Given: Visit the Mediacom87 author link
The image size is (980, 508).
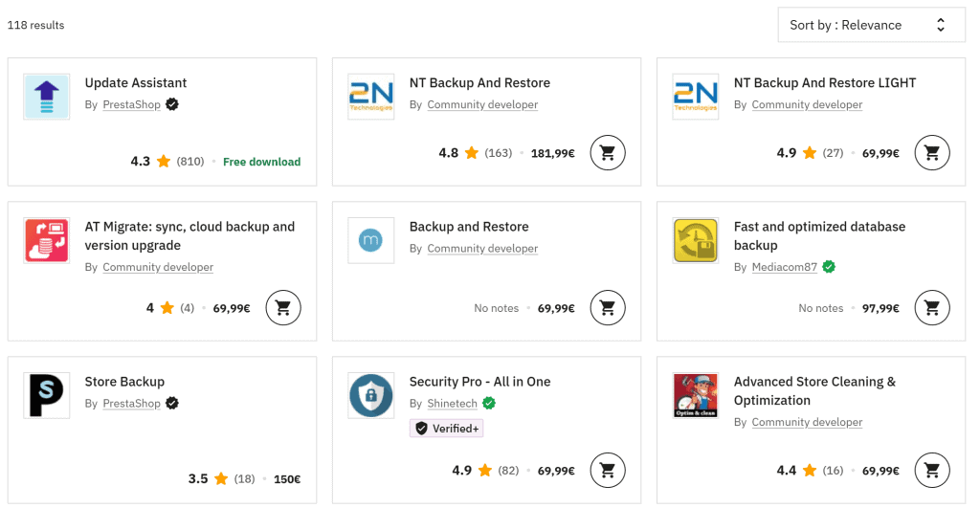Looking at the screenshot, I should [x=785, y=267].
